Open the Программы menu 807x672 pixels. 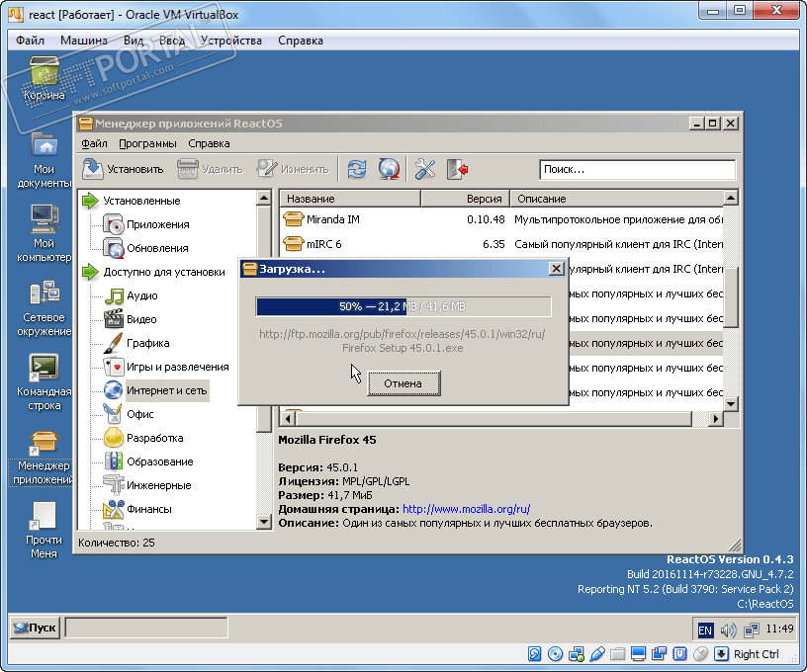coord(147,143)
